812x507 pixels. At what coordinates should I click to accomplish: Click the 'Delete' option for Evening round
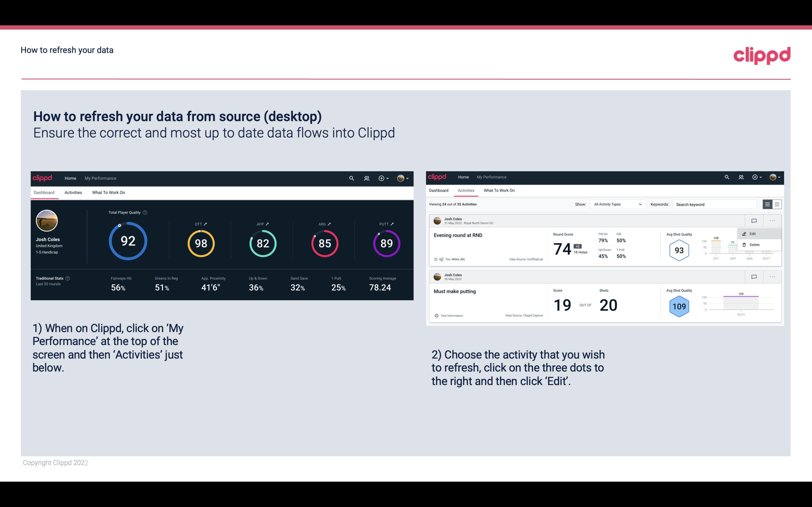755,245
